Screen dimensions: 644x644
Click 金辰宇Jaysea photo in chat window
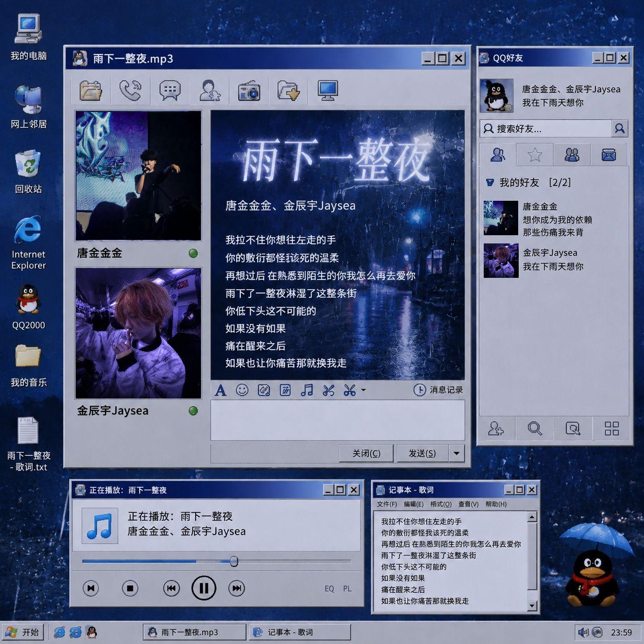click(138, 333)
